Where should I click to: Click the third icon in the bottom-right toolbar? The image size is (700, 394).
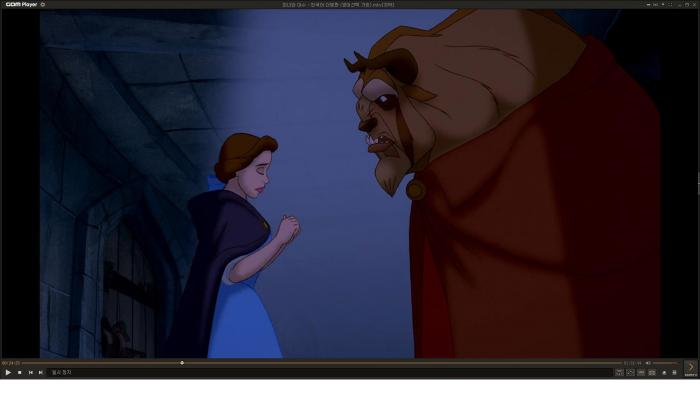pyautogui.click(x=641, y=372)
